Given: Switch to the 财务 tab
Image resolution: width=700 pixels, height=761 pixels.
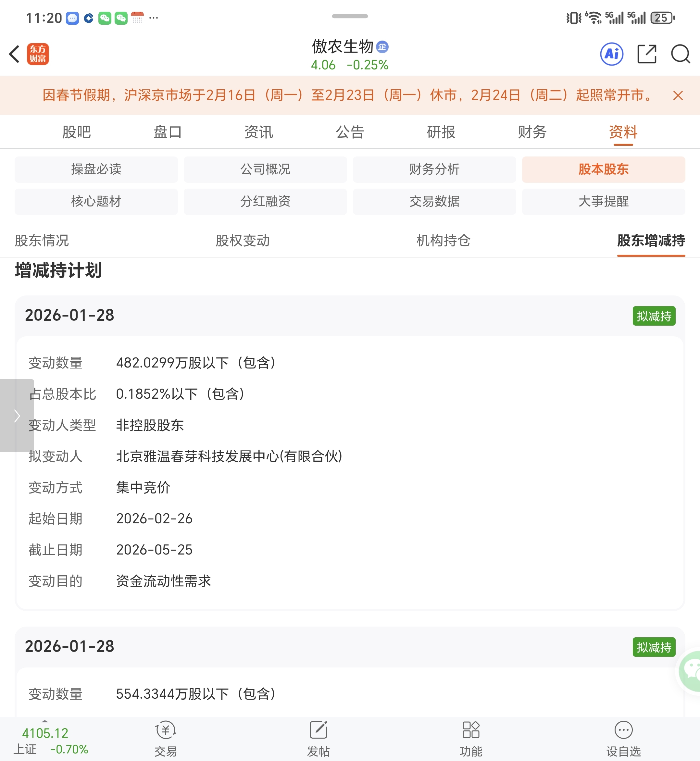Looking at the screenshot, I should click(x=532, y=132).
